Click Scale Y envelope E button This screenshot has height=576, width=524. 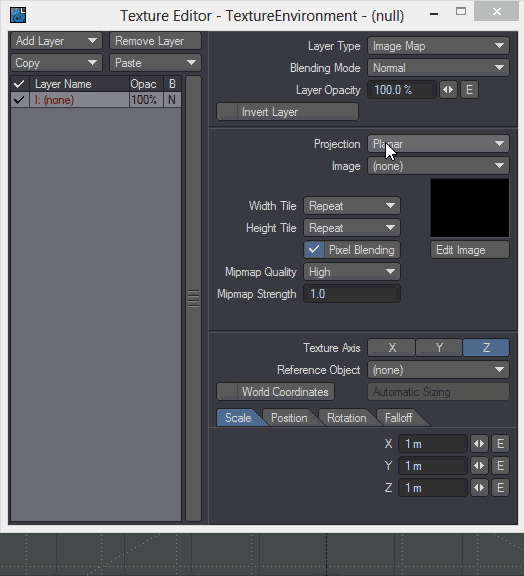click(500, 466)
